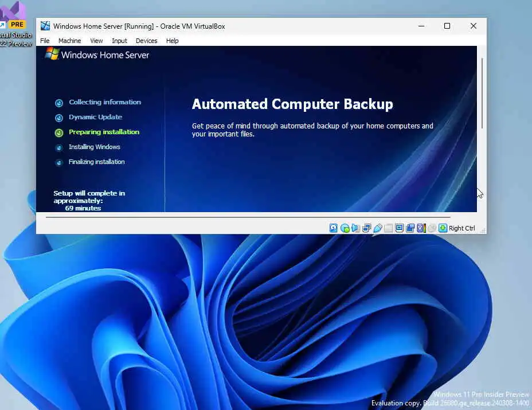Click the hard disk activity indicator icon
Viewport: 532px width, 410px height.
(x=334, y=228)
